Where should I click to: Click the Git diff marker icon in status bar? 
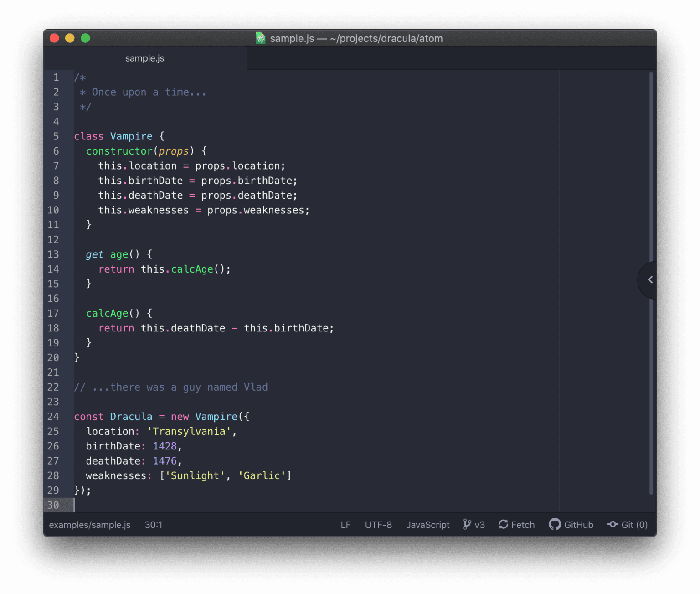click(x=612, y=524)
